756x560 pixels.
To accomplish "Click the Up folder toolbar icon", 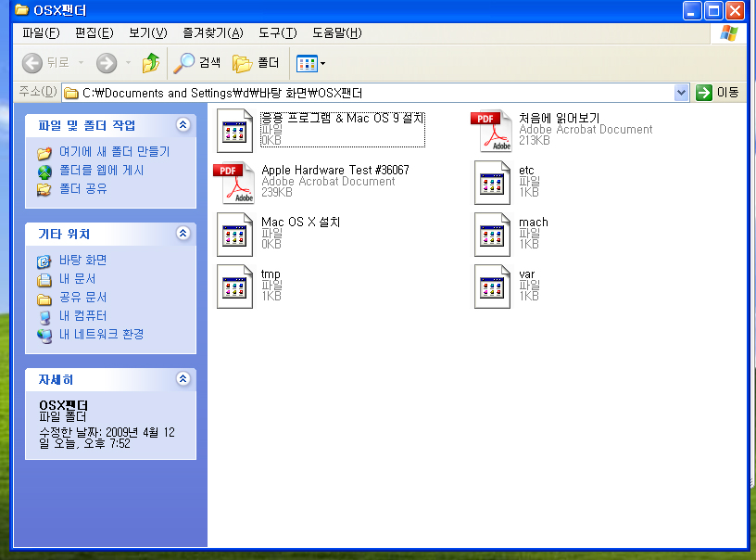I will pos(150,63).
